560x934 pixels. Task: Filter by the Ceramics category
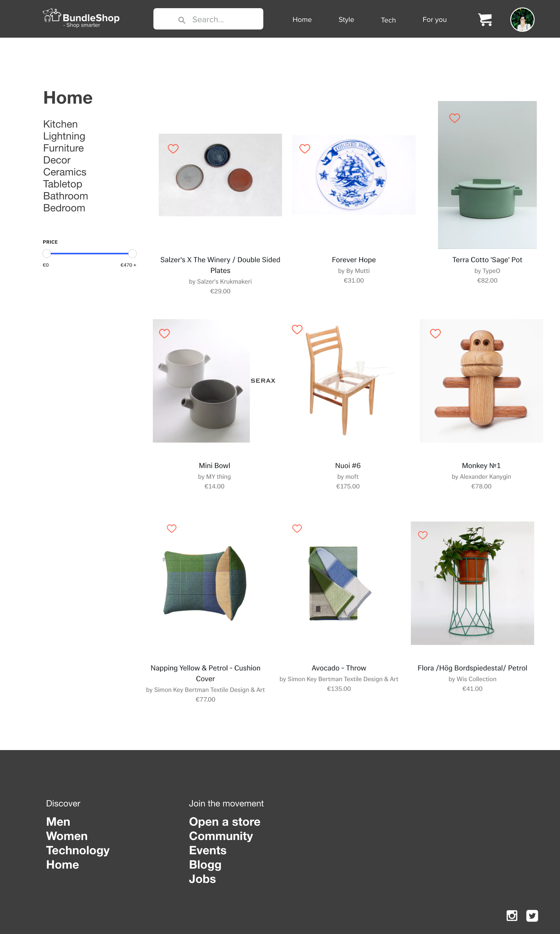tap(64, 172)
